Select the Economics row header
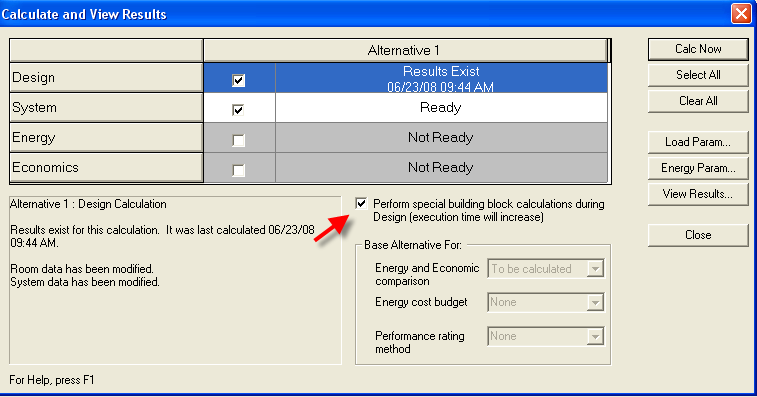757x397 pixels. pos(106,167)
